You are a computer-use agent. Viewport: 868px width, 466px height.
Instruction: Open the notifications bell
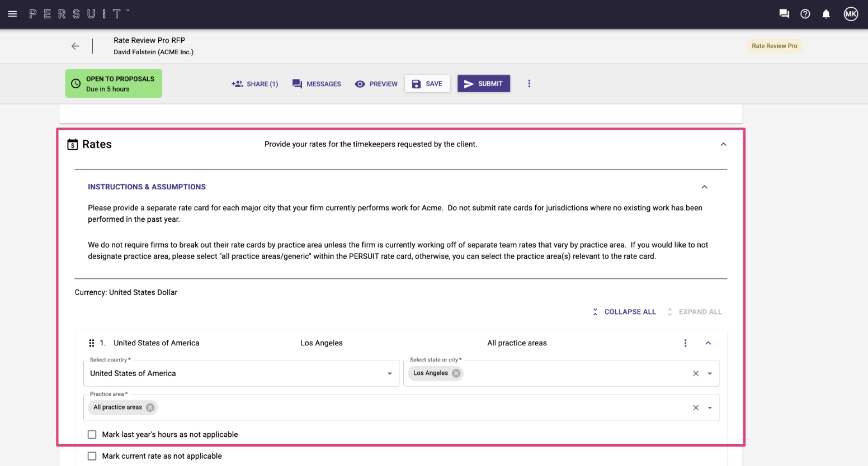pos(826,14)
